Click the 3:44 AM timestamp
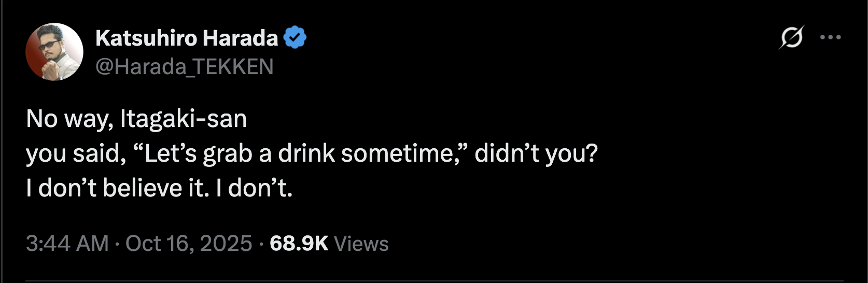868x283 pixels. (x=67, y=244)
